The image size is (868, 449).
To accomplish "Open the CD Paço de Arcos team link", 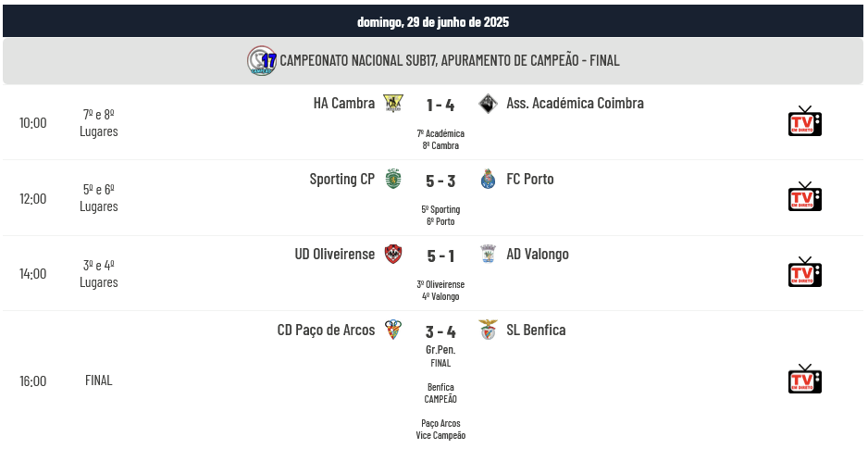I will [326, 330].
